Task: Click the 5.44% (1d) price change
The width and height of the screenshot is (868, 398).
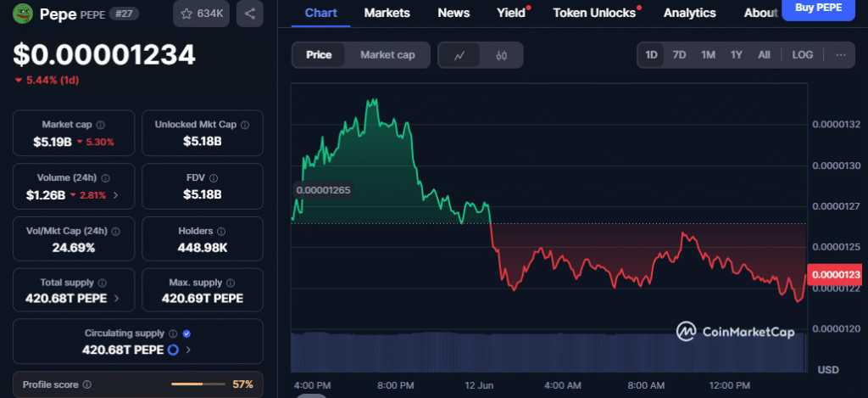Action: (x=47, y=81)
